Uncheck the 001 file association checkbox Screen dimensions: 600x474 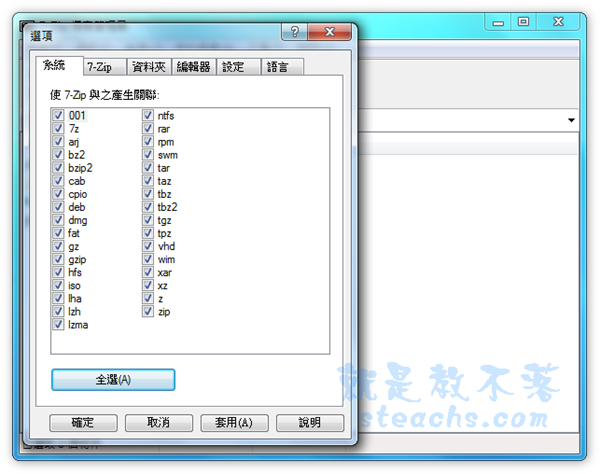pyautogui.click(x=58, y=116)
